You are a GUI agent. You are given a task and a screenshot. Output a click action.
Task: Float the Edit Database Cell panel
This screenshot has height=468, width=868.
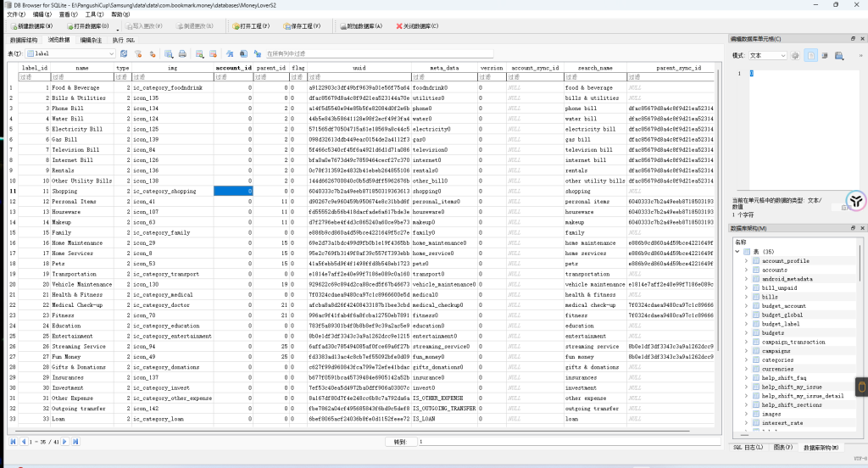[853, 39]
